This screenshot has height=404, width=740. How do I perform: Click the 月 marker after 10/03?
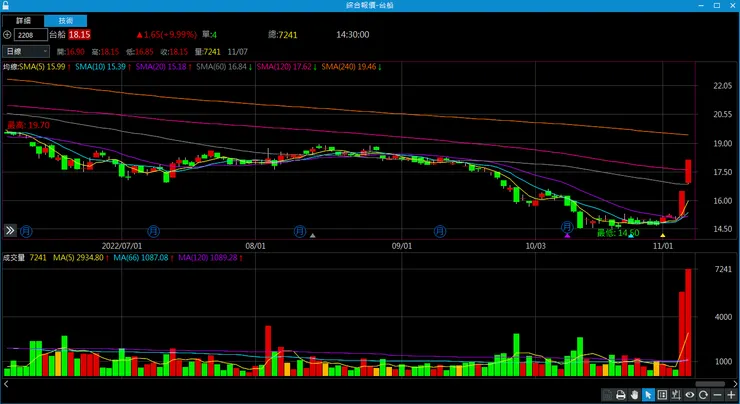click(x=567, y=227)
